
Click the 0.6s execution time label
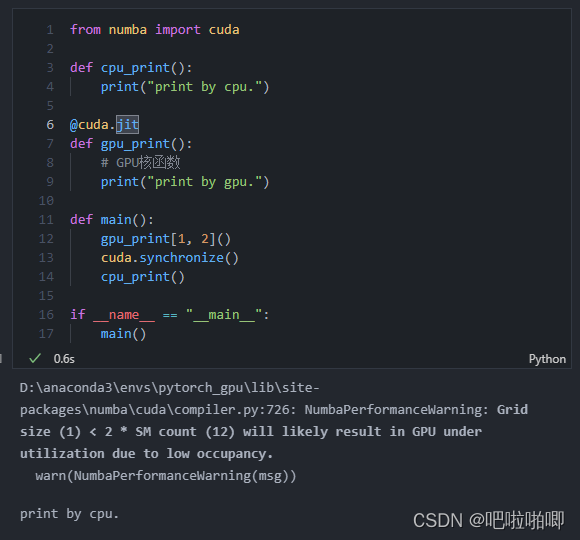64,359
